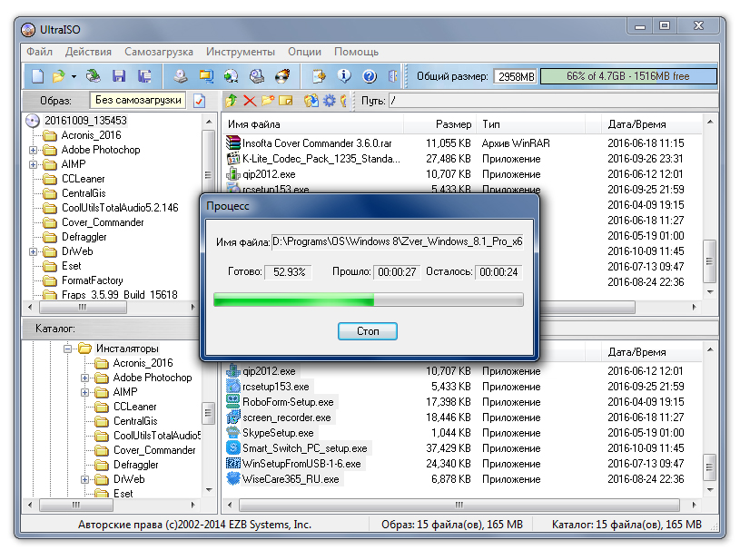This screenshot has height=560, width=740.
Task: Click the Exit door icon
Action: 392,76
